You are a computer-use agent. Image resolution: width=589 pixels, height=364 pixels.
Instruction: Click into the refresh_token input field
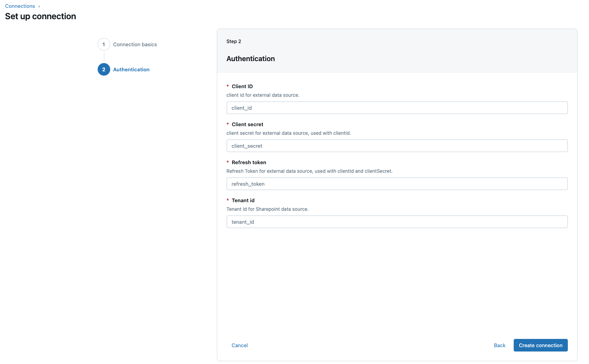(397, 184)
